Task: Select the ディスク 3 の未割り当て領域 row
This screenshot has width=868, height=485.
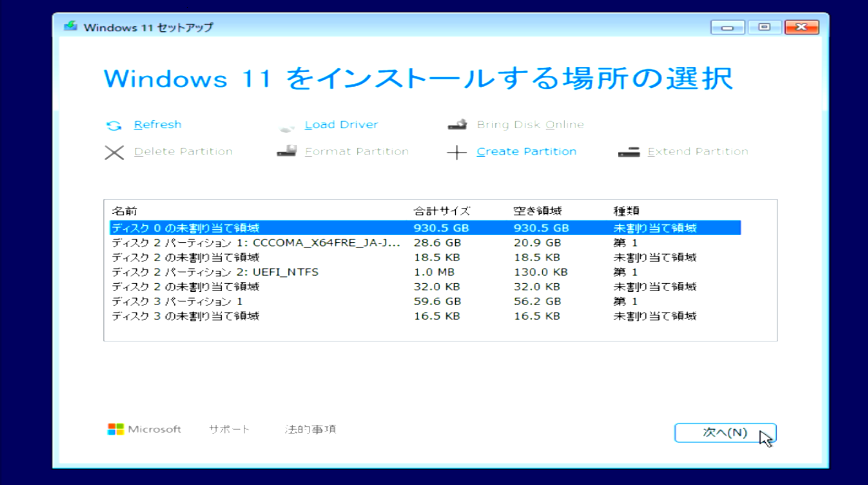Action: click(x=425, y=316)
